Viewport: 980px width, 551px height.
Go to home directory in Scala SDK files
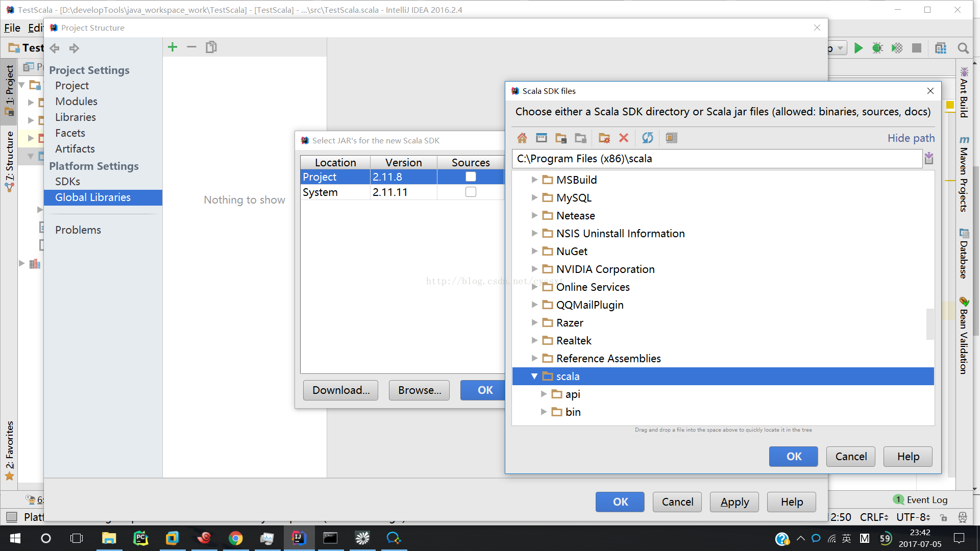coord(522,138)
